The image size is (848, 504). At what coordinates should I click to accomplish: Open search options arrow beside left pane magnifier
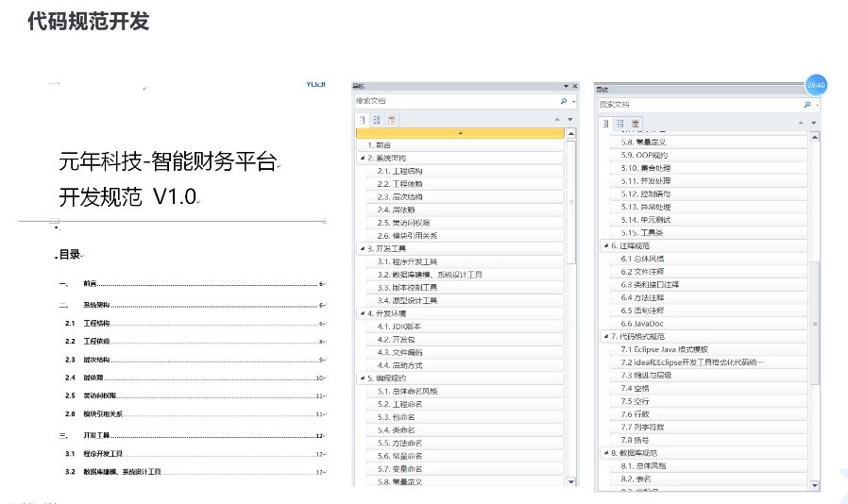[x=573, y=102]
